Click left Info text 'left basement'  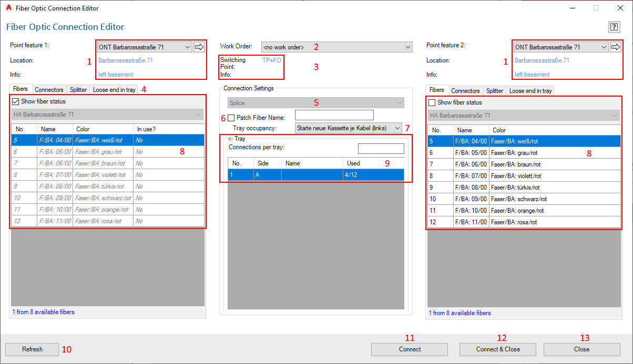click(x=116, y=75)
